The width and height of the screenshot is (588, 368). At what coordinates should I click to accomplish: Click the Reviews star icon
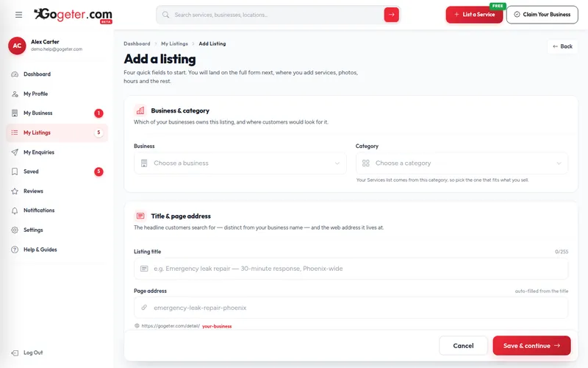[15, 191]
